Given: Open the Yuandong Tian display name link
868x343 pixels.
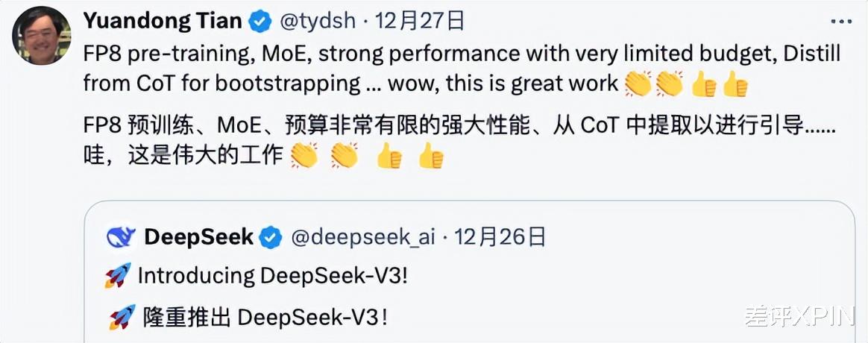Looking at the screenshot, I should point(163,22).
